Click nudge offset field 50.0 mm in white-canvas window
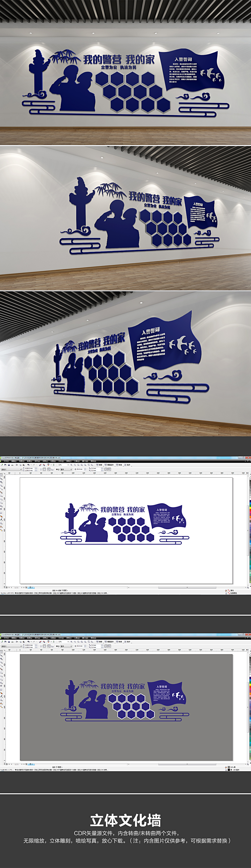Viewport: 251px width, 868px height. pos(80,469)
